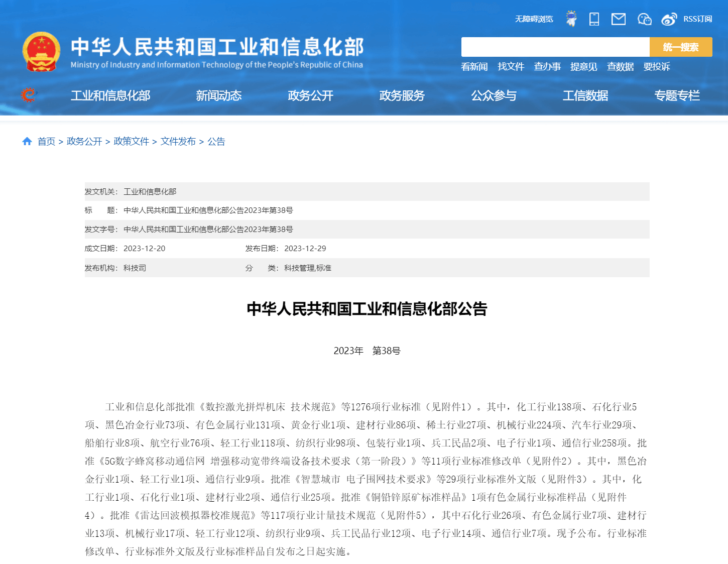Open the mobile phone version icon
Viewport: 728px width, 564px height.
pyautogui.click(x=594, y=19)
